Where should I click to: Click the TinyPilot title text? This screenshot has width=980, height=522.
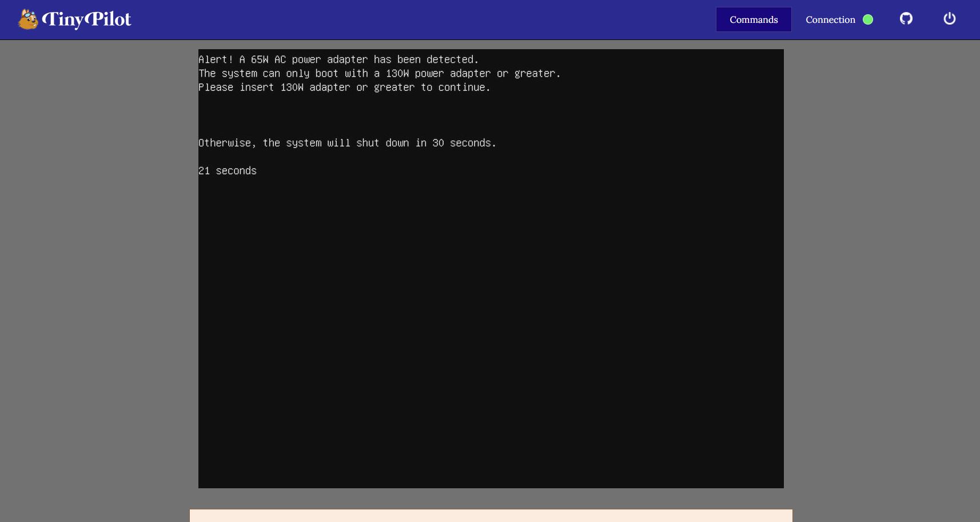pyautogui.click(x=87, y=19)
